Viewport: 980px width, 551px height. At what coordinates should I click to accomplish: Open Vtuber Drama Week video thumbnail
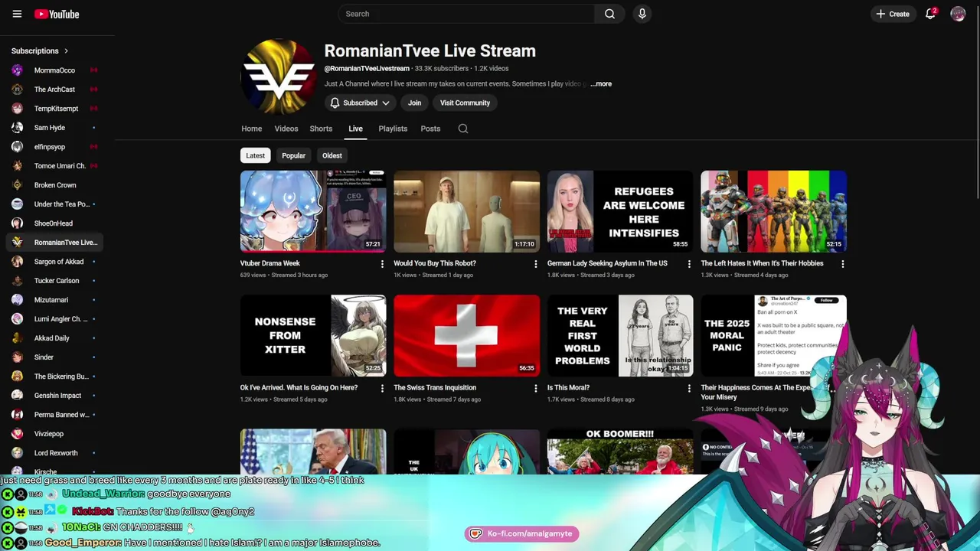(x=313, y=211)
